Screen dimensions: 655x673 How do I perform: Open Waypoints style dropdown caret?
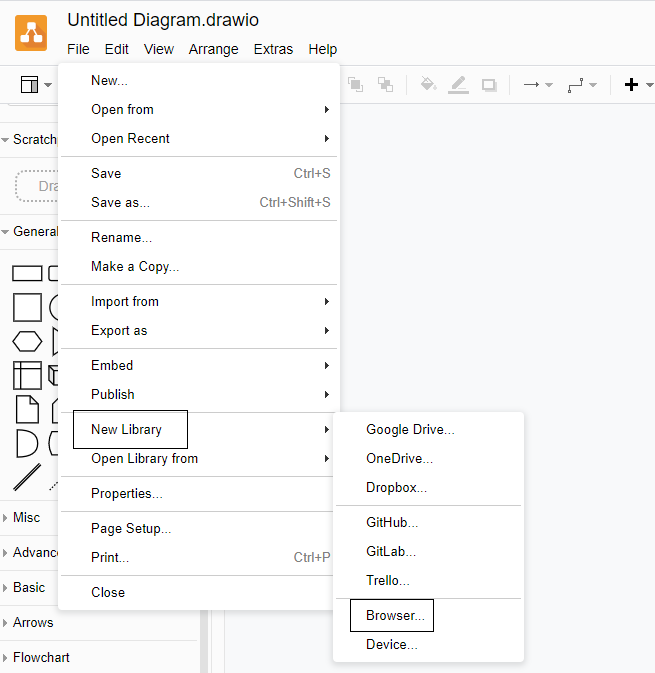pyautogui.click(x=593, y=85)
